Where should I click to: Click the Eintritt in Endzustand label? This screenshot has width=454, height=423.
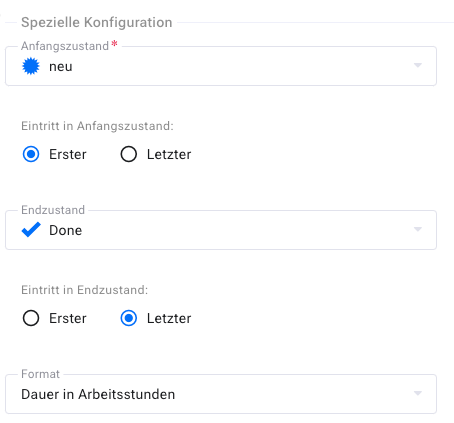tap(84, 290)
